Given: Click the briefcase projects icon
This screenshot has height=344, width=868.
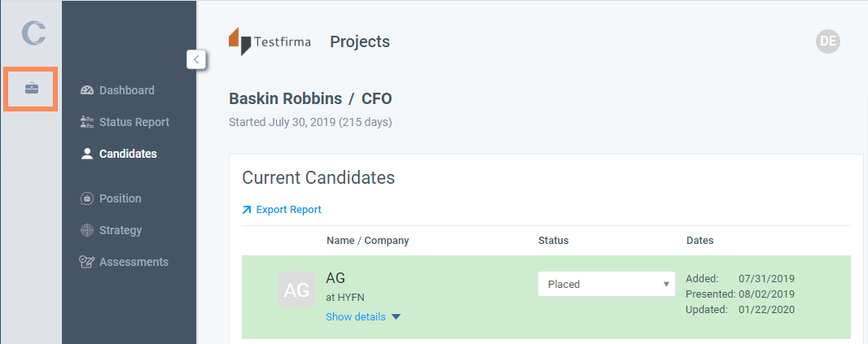Looking at the screenshot, I should (x=31, y=88).
